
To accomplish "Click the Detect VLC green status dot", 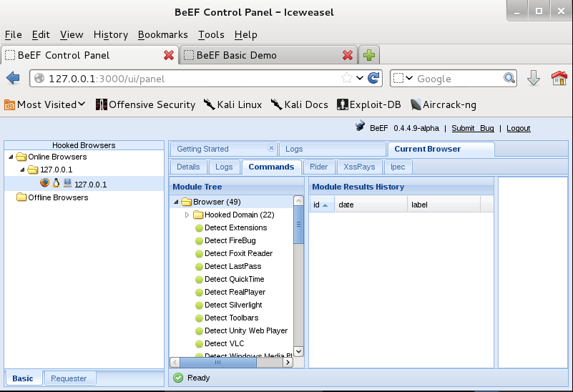I will point(199,344).
